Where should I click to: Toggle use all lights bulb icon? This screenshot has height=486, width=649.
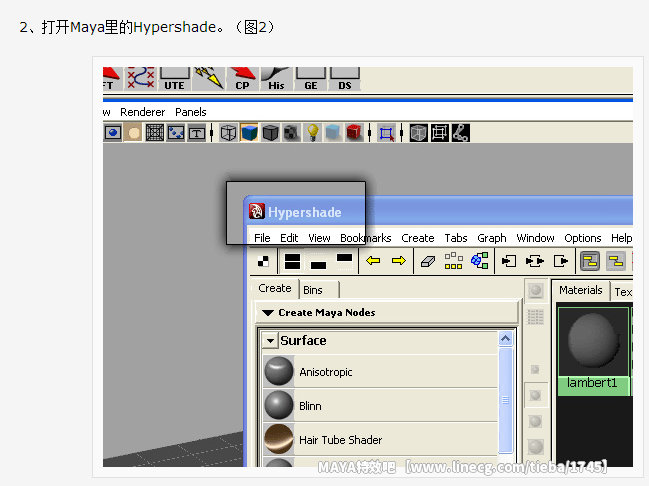312,133
